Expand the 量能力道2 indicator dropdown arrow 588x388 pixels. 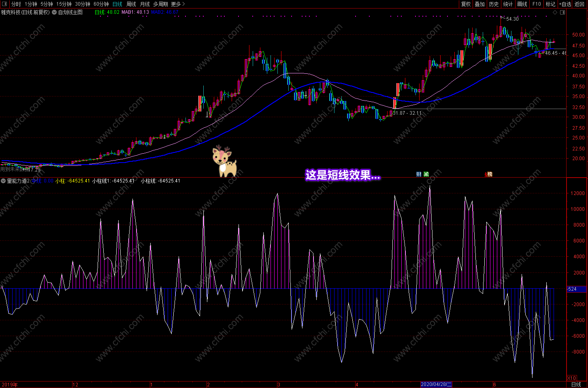(3, 181)
